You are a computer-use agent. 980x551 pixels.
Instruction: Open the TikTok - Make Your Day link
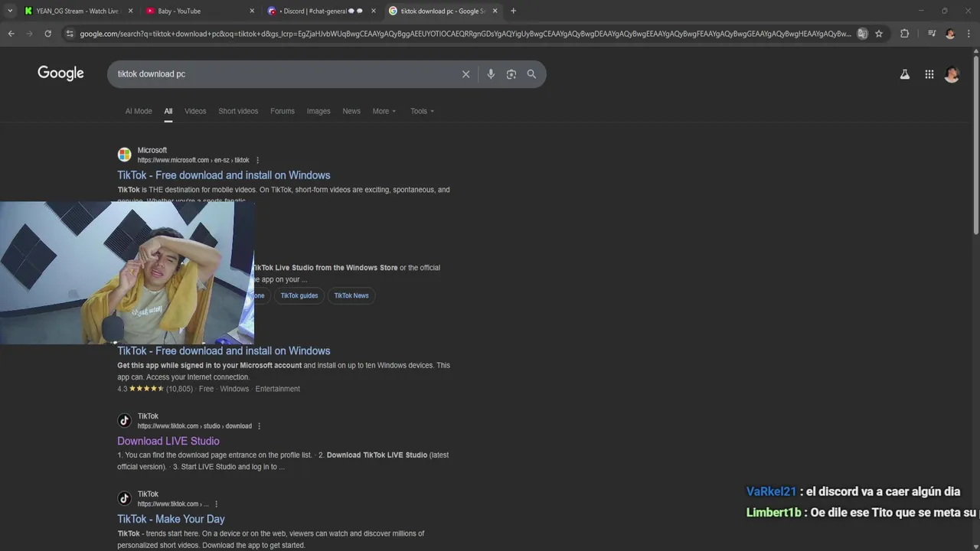(171, 519)
